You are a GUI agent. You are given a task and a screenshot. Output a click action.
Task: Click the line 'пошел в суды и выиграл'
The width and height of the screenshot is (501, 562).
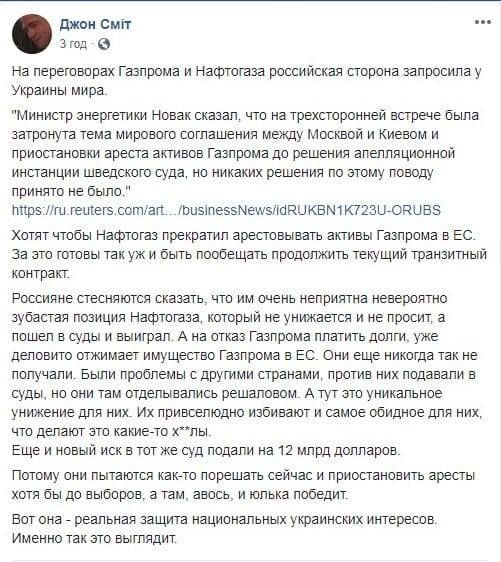(225, 337)
